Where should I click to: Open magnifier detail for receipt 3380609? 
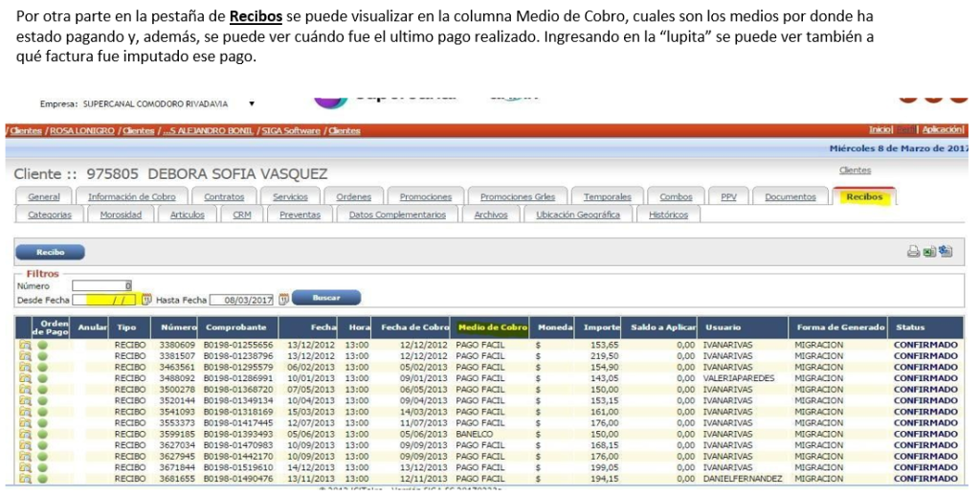pos(25,344)
